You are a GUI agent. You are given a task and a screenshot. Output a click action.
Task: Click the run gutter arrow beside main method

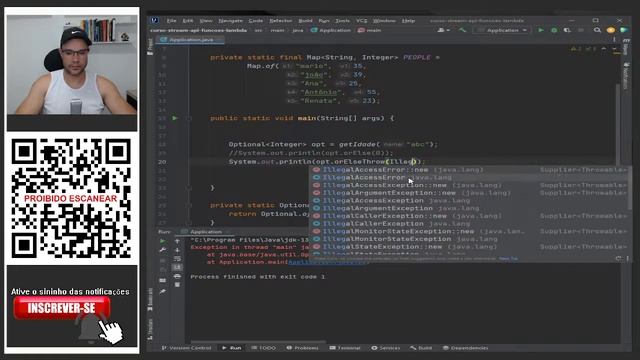(x=175, y=118)
